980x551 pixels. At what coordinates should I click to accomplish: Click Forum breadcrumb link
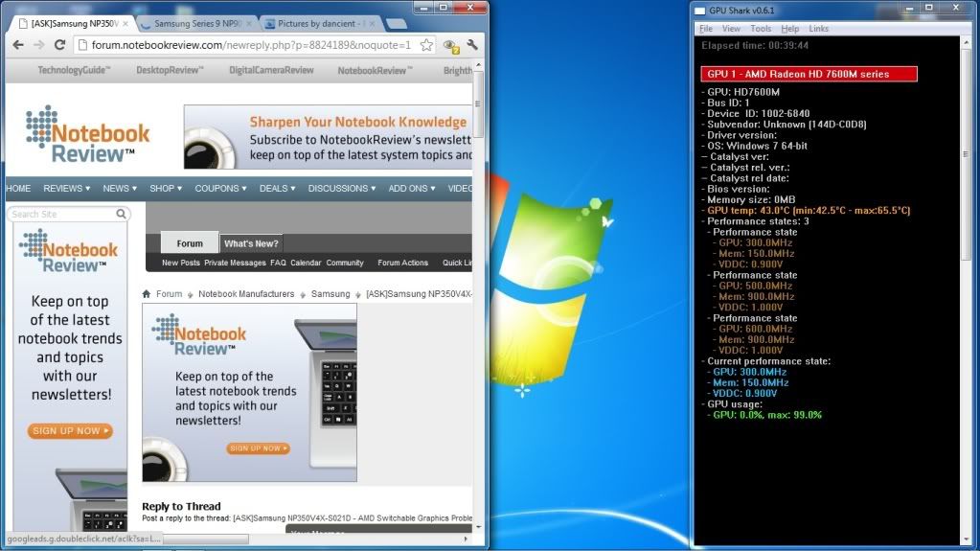(169, 294)
